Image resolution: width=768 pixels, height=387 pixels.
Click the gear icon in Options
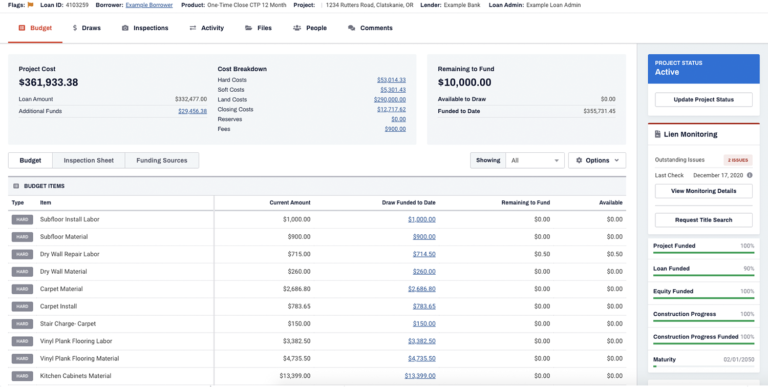pyautogui.click(x=579, y=160)
